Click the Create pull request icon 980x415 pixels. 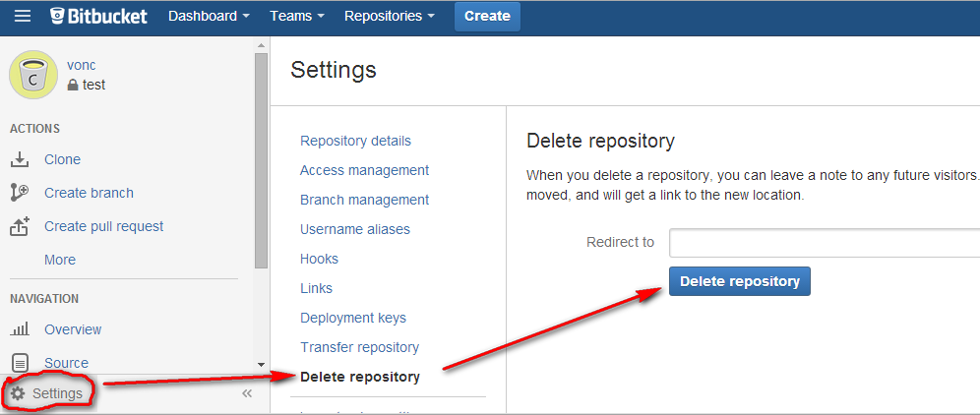[20, 226]
